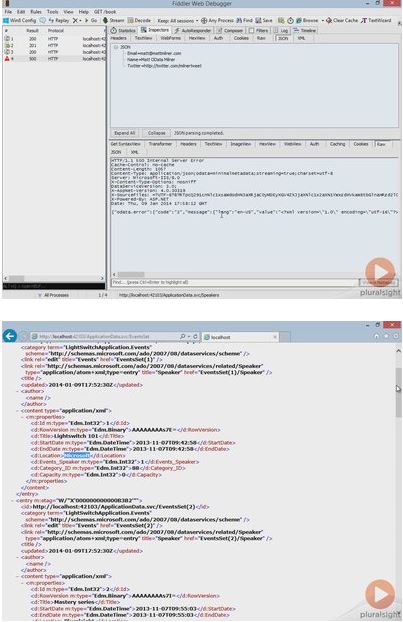Open the Help menu in Fiddler
The height and width of the screenshot is (622, 403).
point(84,12)
